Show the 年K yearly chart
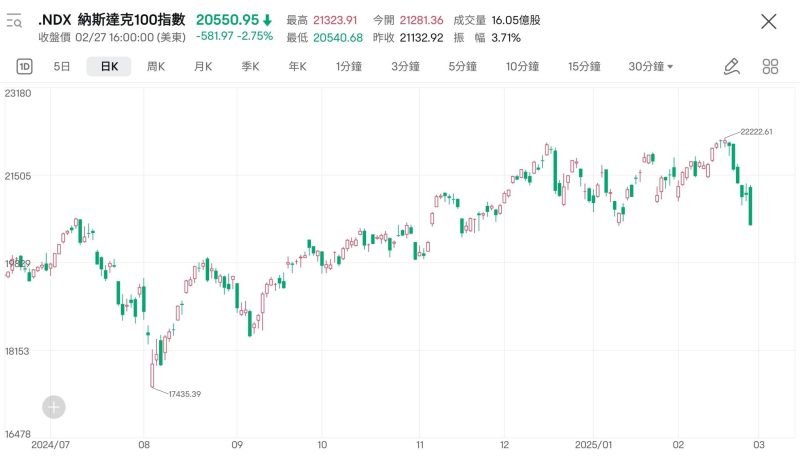Screen dimensions: 800x461 (x=297, y=67)
